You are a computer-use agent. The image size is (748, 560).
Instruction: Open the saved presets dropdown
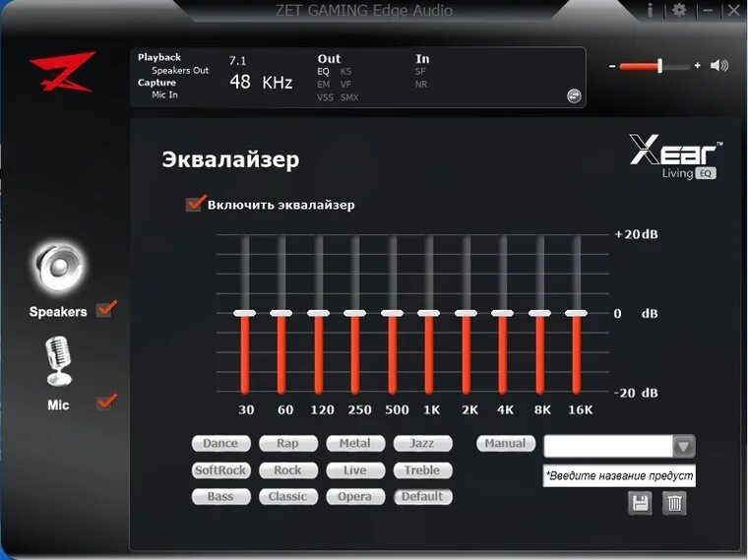click(683, 447)
